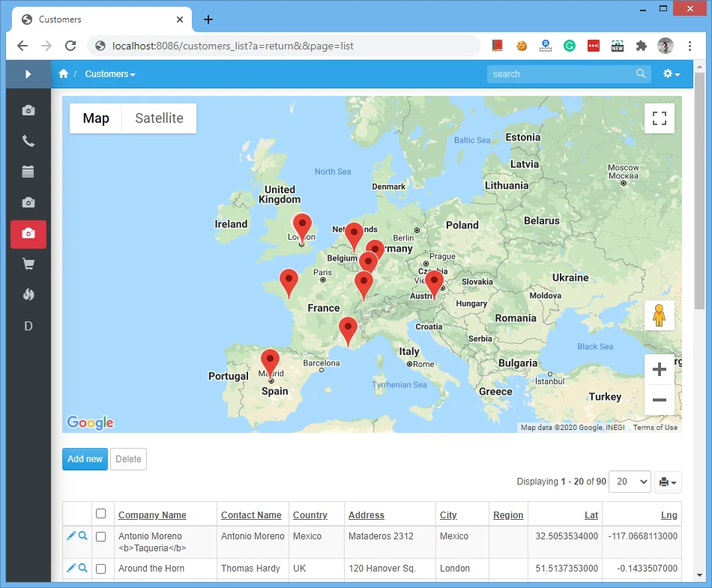The height and width of the screenshot is (588, 712).
Task: Select the flame icon in the sidebar
Action: click(x=28, y=294)
